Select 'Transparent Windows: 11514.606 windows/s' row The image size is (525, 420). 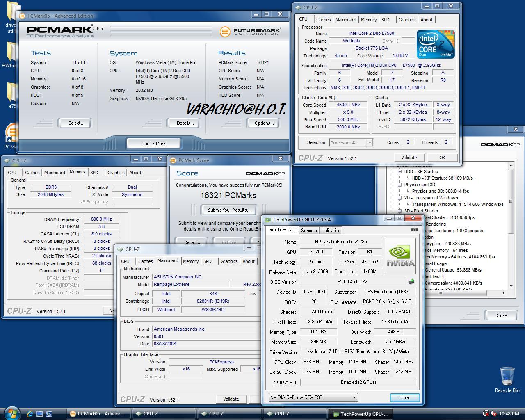coord(458,204)
